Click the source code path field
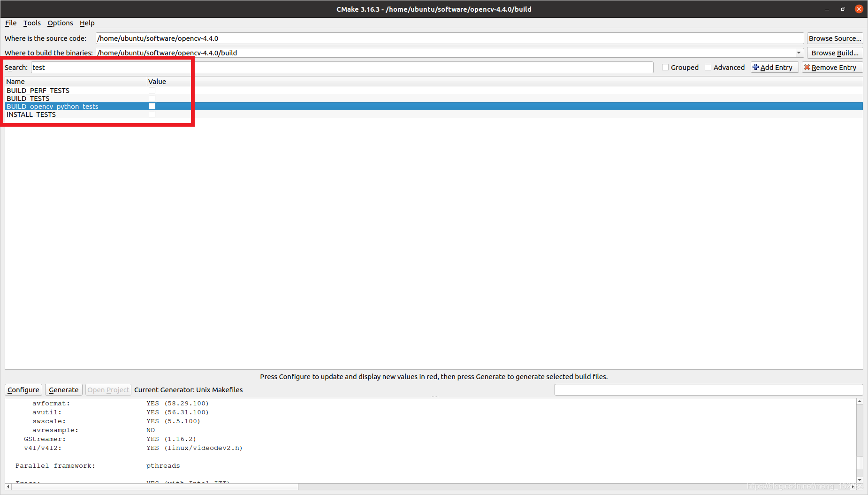The image size is (868, 495). coord(449,38)
